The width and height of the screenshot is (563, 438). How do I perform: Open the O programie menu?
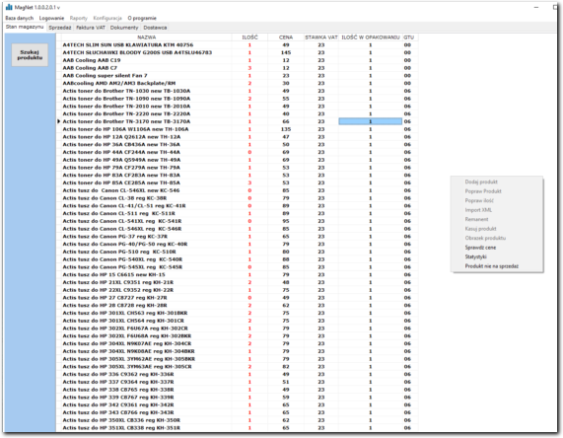tap(142, 18)
